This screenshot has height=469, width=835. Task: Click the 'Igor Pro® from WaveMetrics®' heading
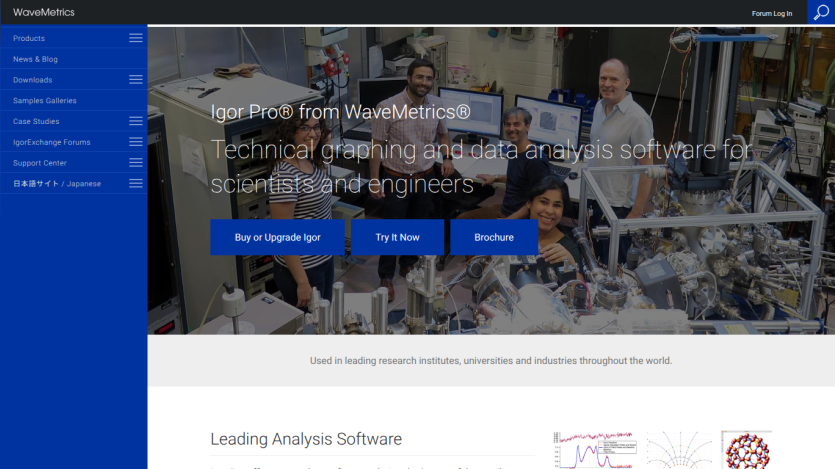pyautogui.click(x=341, y=112)
